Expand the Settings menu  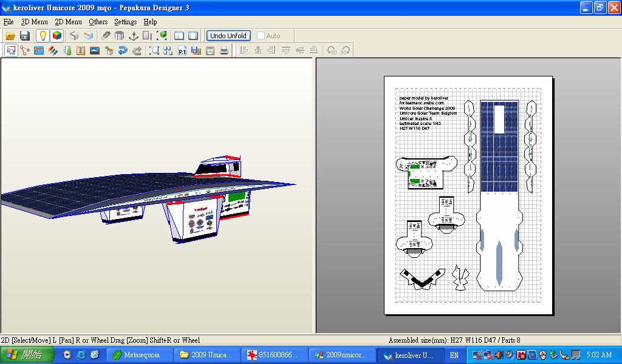click(x=125, y=22)
